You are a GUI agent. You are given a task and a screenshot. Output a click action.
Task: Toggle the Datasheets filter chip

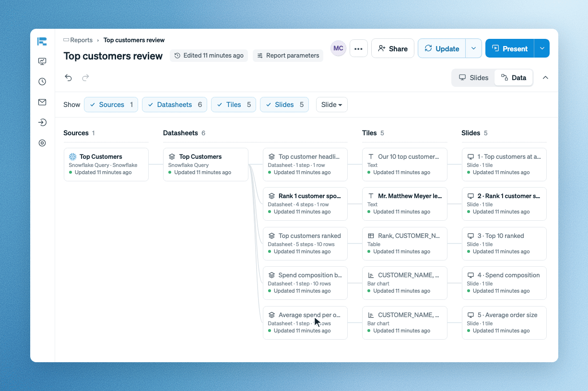coord(175,105)
